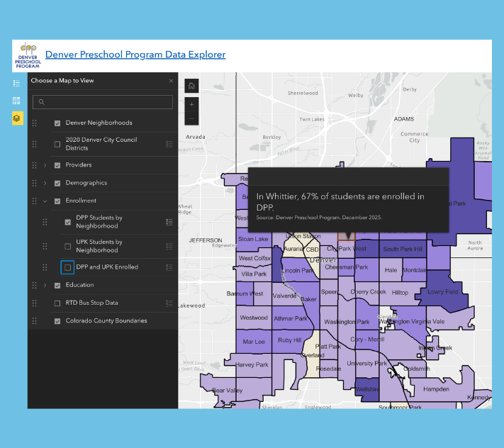Click drag handle beside UPK Students by Neighborhood
This screenshot has width=504, height=448.
pyautogui.click(x=45, y=246)
